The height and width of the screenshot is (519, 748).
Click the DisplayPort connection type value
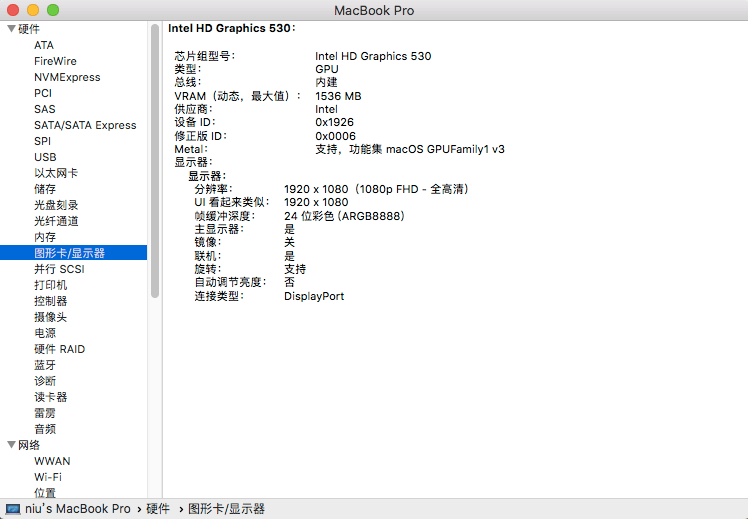click(314, 296)
